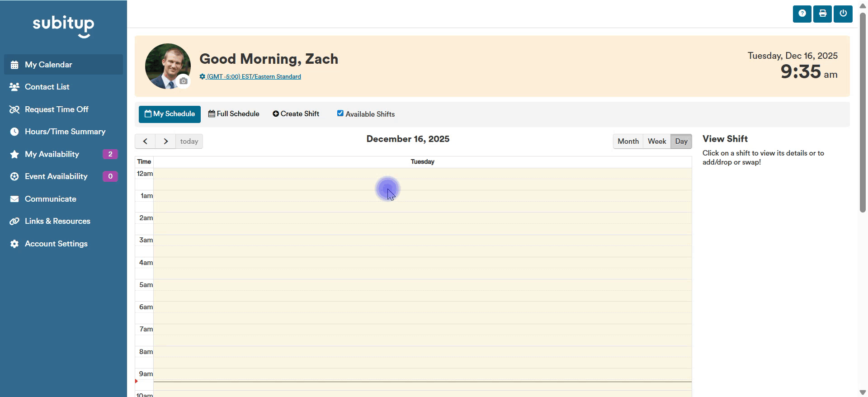Open the Communicate section

tap(50, 199)
